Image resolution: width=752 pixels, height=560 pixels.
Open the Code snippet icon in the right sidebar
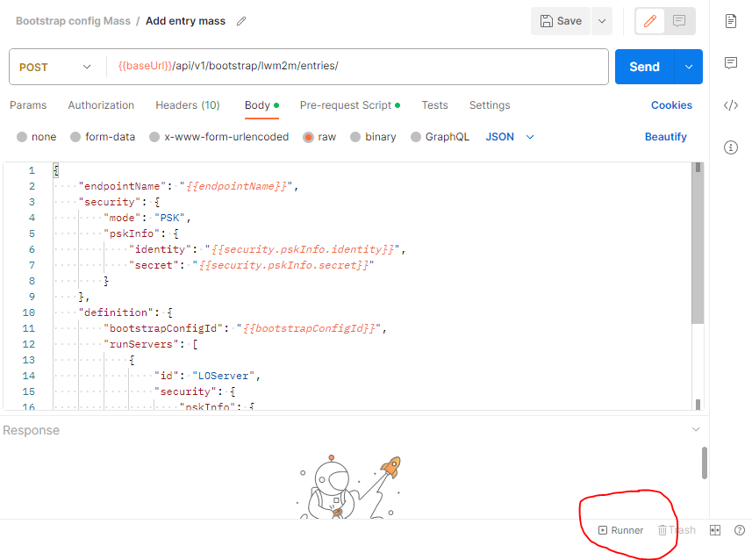pyautogui.click(x=731, y=105)
